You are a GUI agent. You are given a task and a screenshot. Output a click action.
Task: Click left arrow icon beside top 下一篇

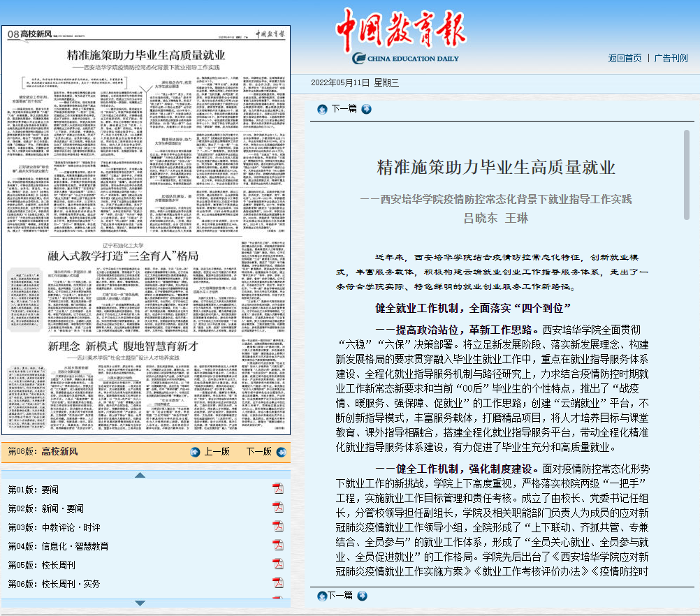tap(322, 110)
